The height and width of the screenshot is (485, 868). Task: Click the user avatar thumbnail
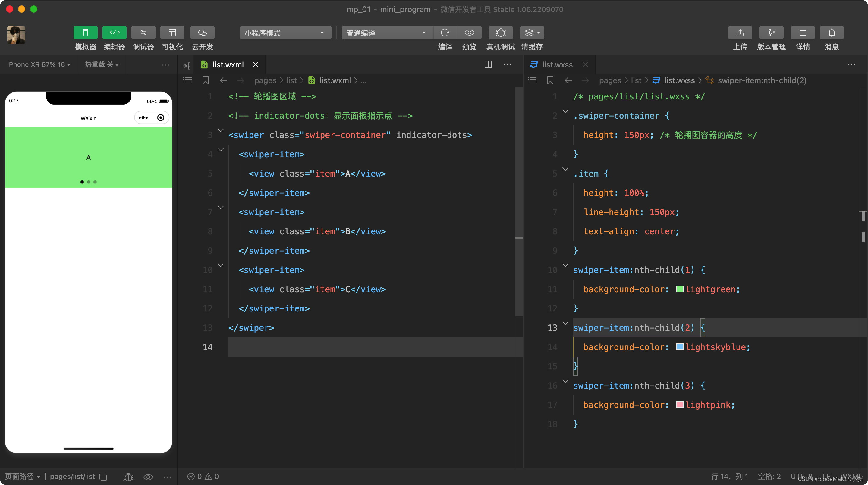(x=16, y=35)
